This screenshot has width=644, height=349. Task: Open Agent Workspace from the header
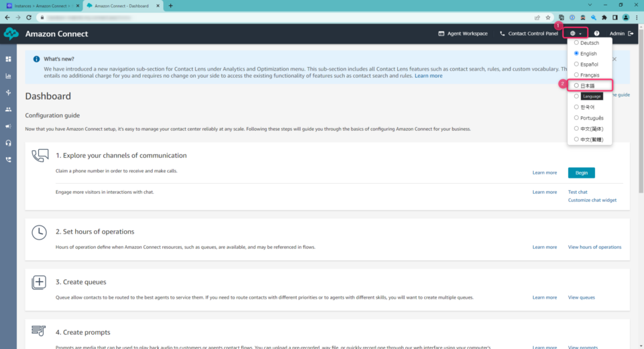[462, 34]
